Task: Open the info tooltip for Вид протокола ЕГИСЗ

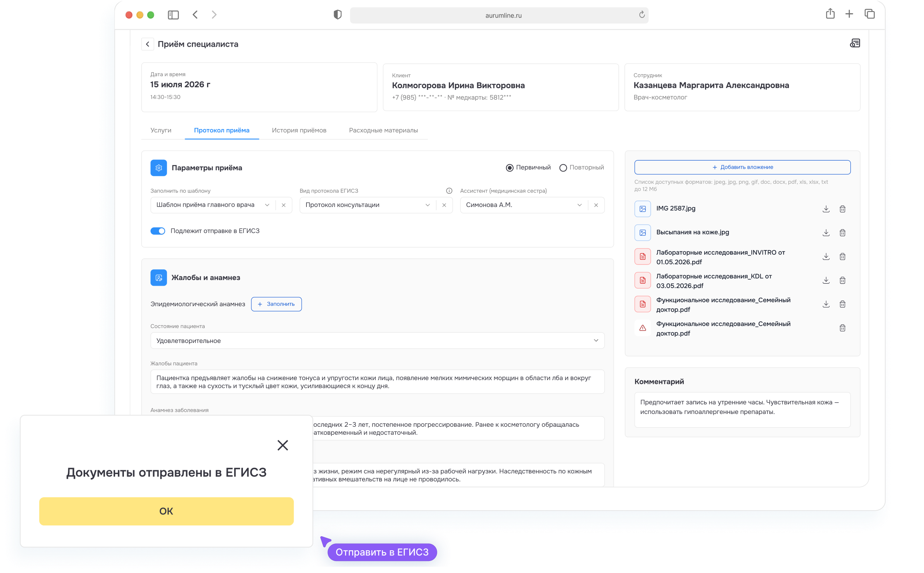Action: point(449,191)
